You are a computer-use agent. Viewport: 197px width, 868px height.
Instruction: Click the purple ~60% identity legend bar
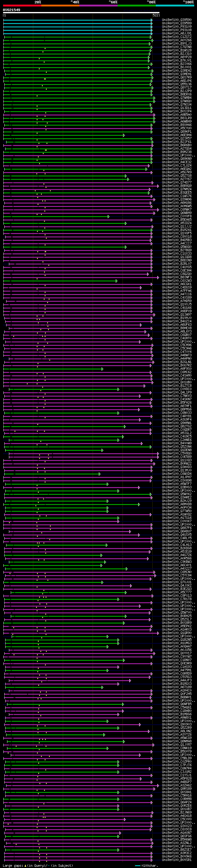[x=98, y=6]
